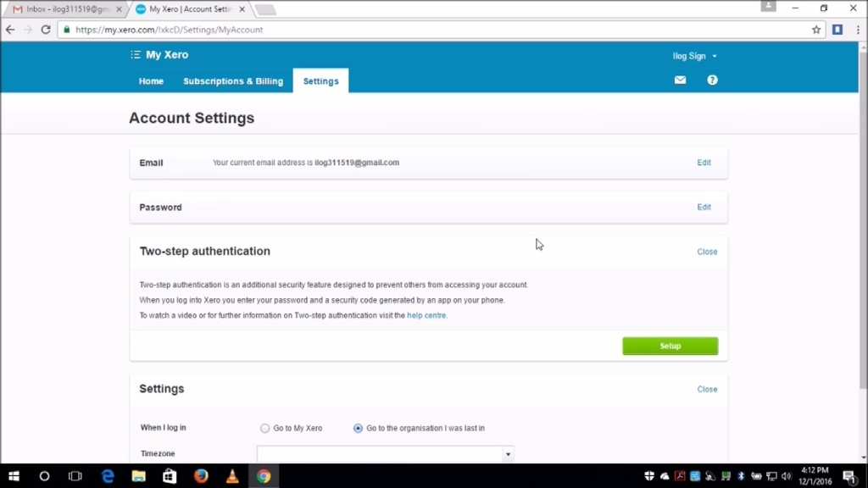
Task: Open the My Xero hamburger menu icon
Action: pyautogui.click(x=135, y=55)
